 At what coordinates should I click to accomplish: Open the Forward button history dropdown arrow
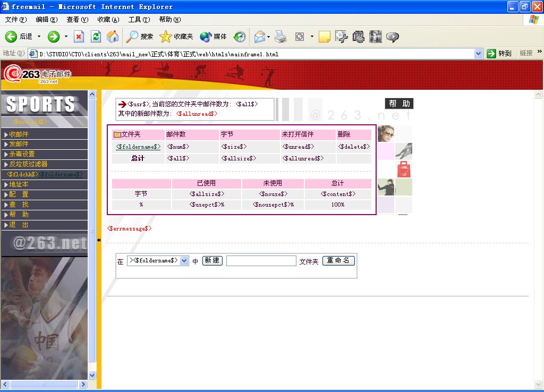[x=66, y=37]
